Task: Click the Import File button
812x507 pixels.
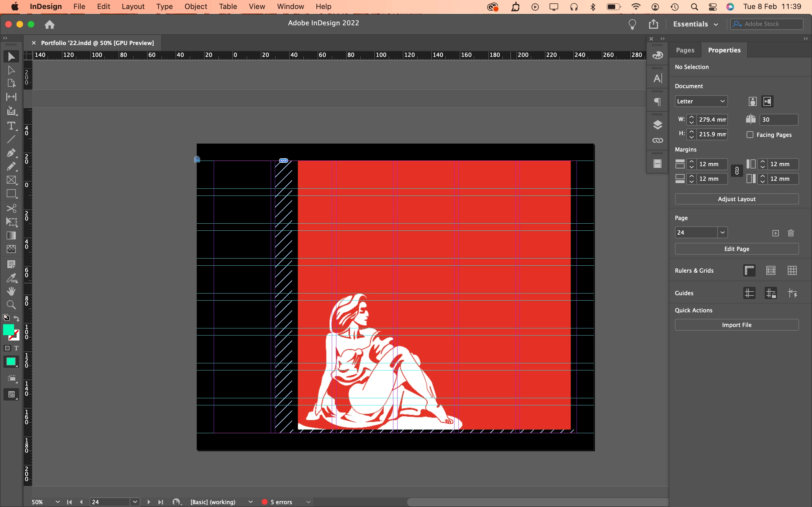Action: (x=736, y=325)
